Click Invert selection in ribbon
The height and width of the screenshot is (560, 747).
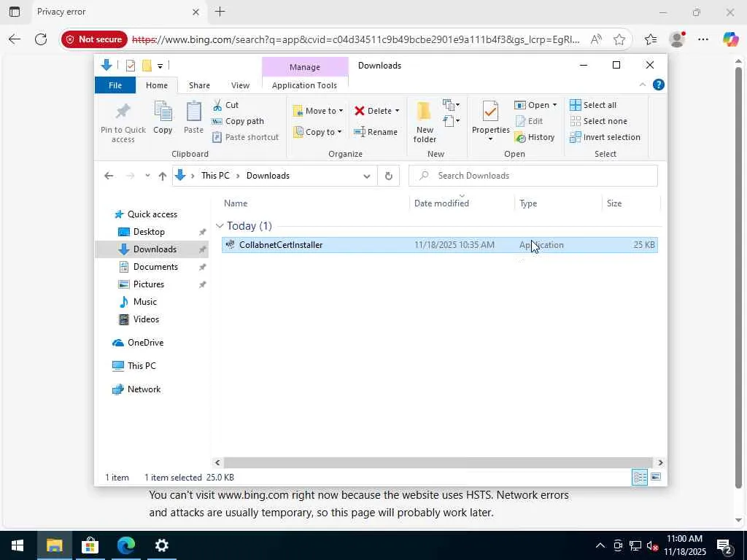point(605,137)
